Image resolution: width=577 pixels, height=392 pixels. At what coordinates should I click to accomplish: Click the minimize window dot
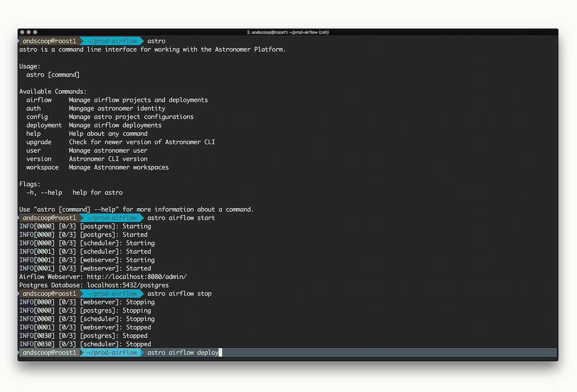click(x=28, y=32)
